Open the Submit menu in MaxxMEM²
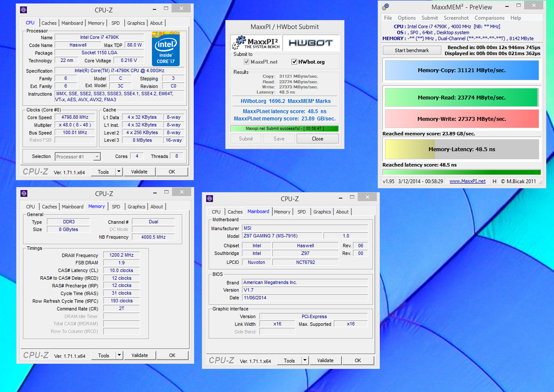554x392 pixels. tap(430, 18)
